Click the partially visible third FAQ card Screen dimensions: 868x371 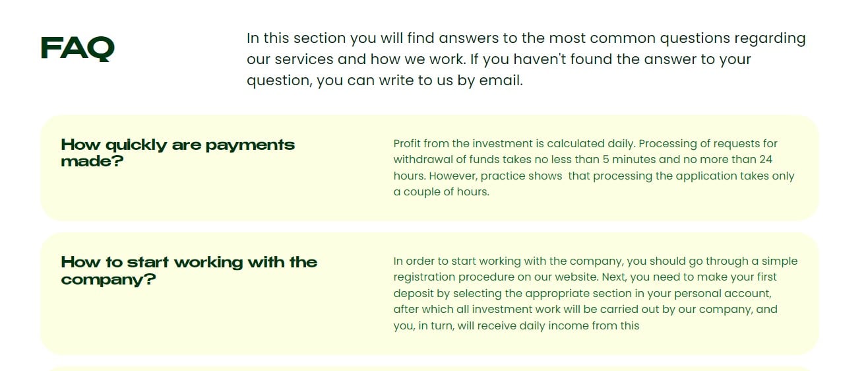coord(429,368)
